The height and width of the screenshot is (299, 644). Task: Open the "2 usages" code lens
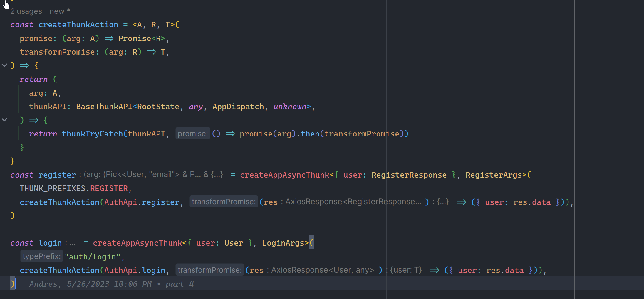(26, 11)
